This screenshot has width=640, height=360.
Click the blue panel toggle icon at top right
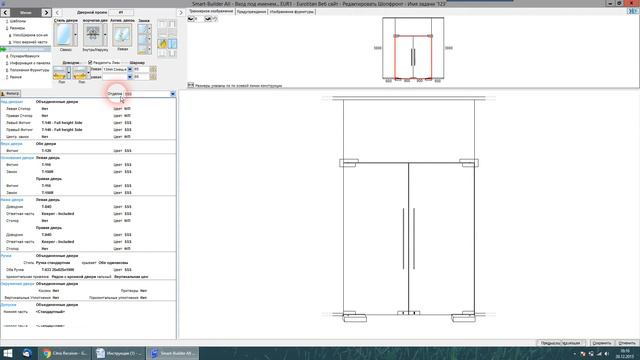click(633, 11)
